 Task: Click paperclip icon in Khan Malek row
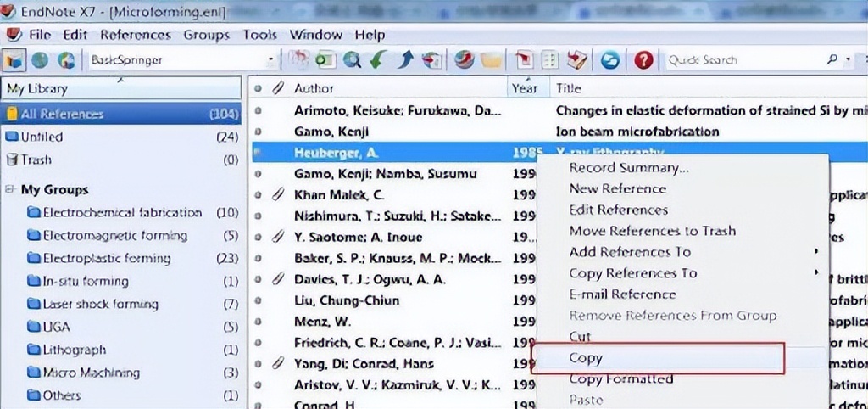point(278,195)
